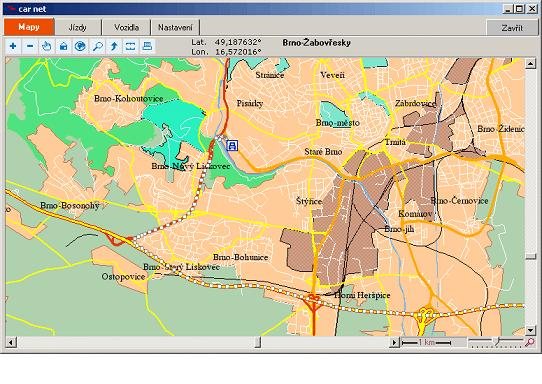Click the fit-extent icon beside the print icon
Image resolution: width=542 pixels, height=384 pixels.
click(x=130, y=46)
